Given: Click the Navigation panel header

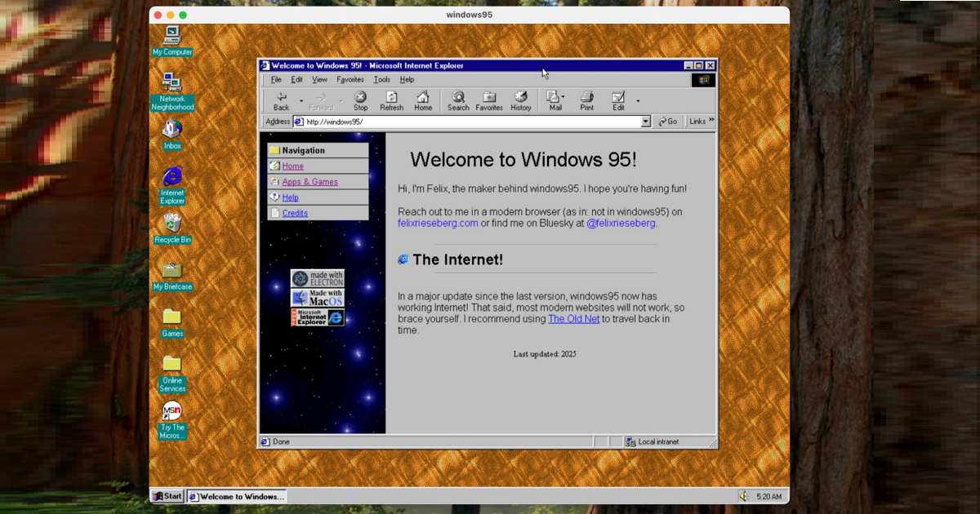Looking at the screenshot, I should [318, 150].
